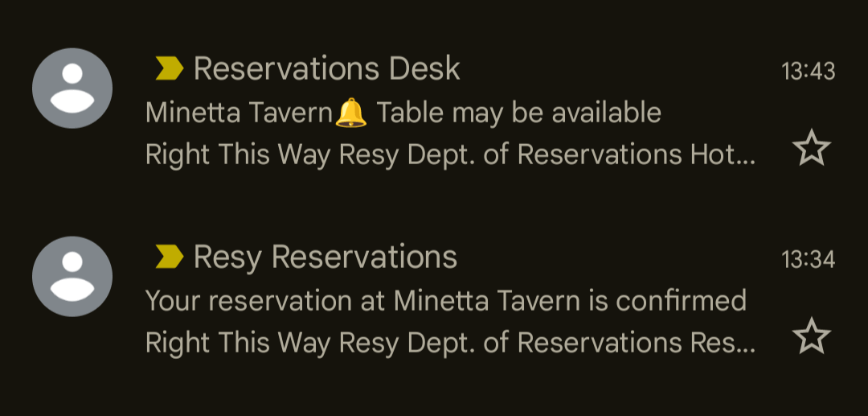Select Reservations Desk email via sender avatar
The width and height of the screenshot is (868, 416).
click(x=72, y=88)
